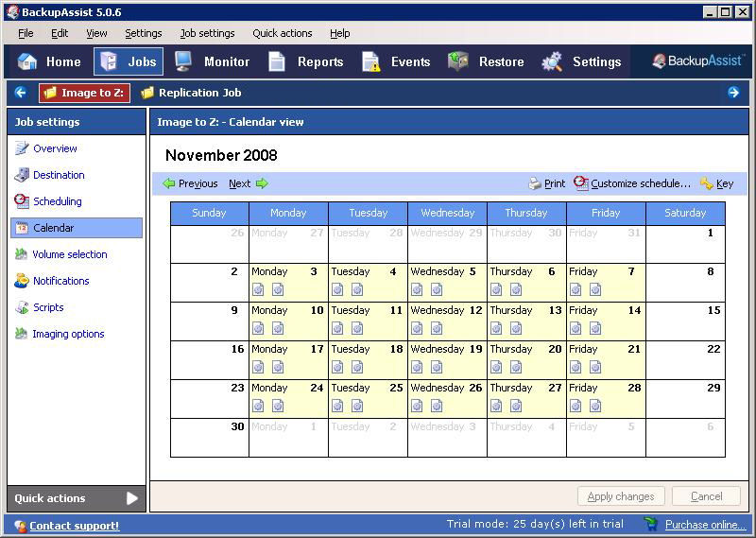
Task: Open the Quick actions menu
Action: coord(282,33)
